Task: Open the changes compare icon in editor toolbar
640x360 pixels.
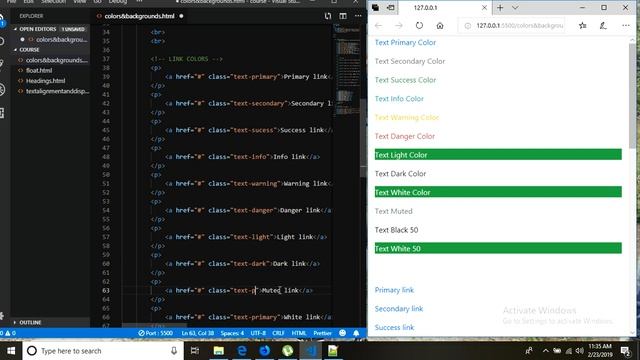Action: coord(328,16)
